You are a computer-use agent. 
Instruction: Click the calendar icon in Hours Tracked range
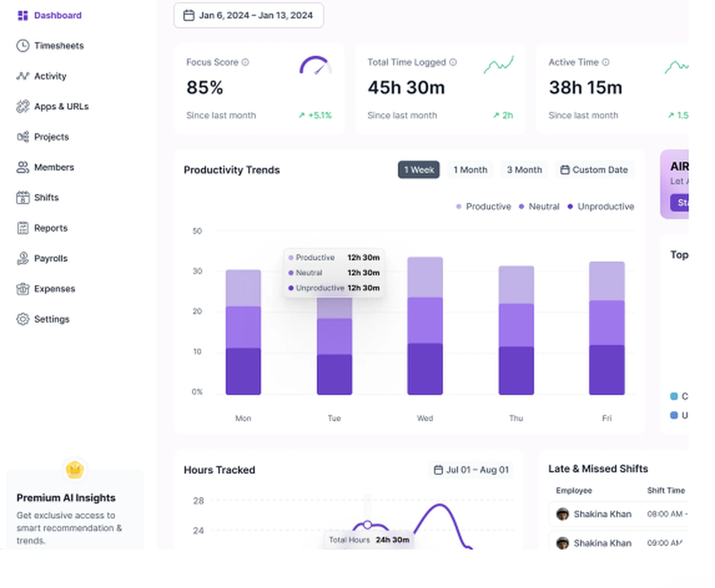(438, 469)
